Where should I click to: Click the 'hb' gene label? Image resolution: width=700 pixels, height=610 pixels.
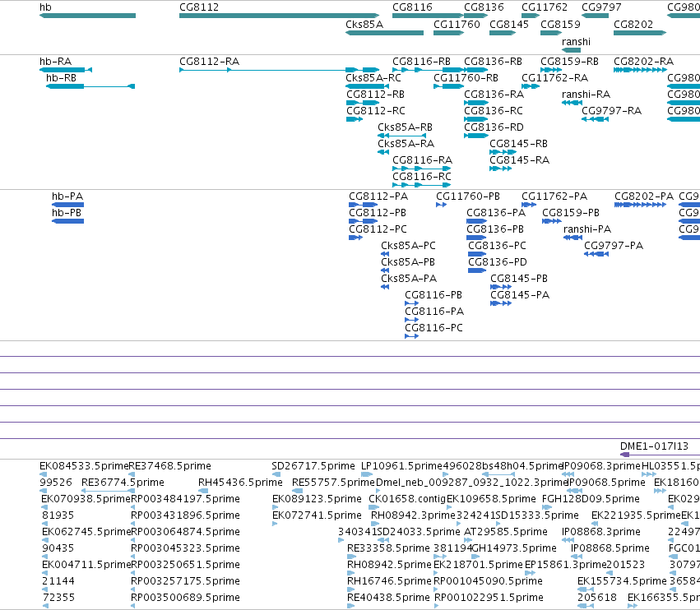(x=45, y=7)
